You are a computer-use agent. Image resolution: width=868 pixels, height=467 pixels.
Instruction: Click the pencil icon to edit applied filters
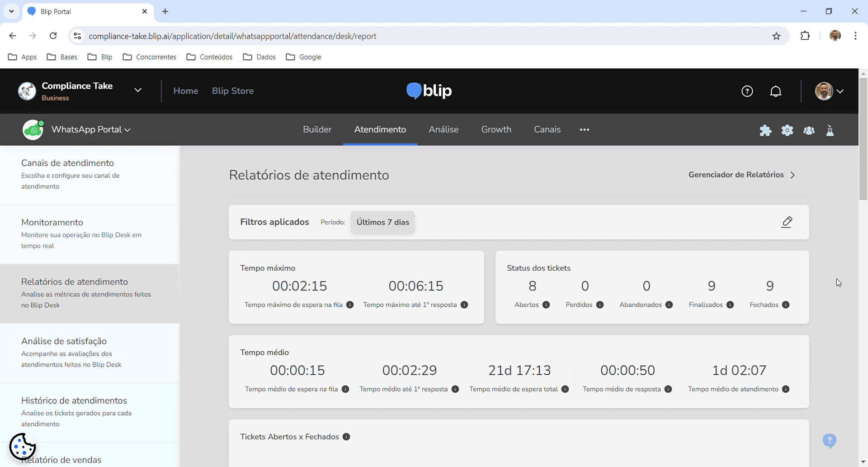coord(787,222)
